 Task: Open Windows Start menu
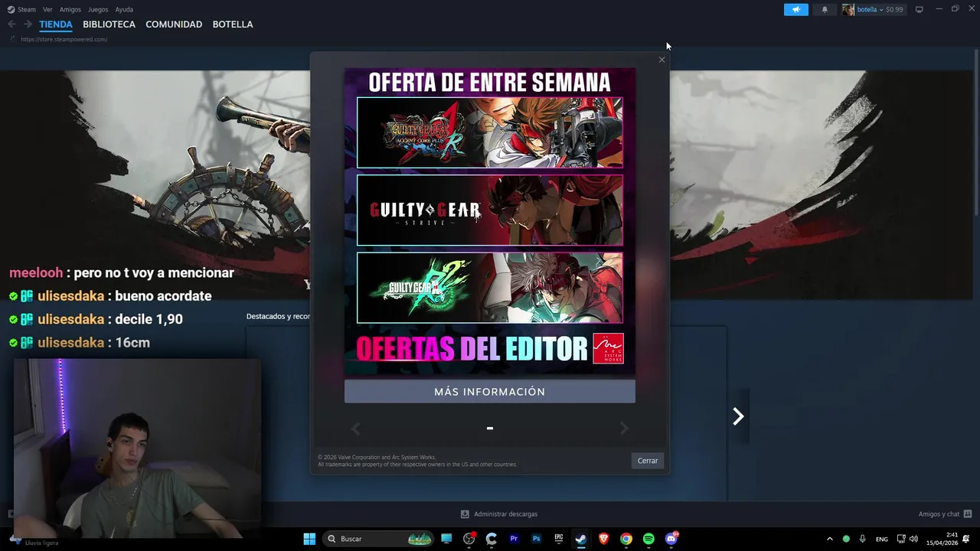click(309, 539)
